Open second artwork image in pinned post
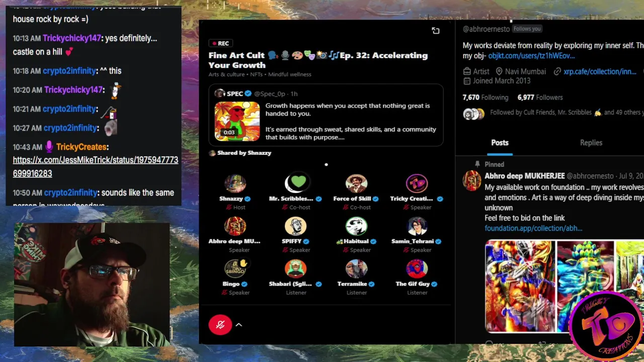 585,287
